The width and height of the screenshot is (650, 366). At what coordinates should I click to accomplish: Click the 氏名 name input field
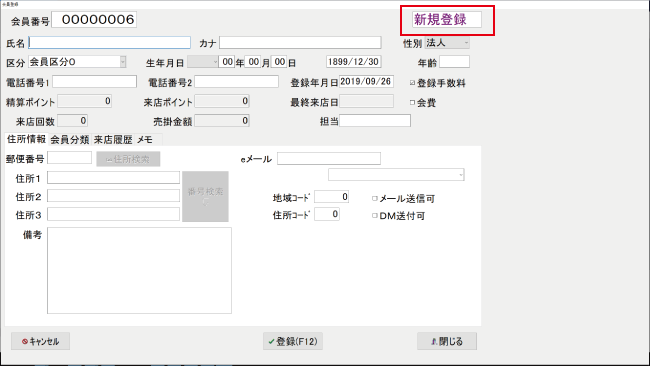pos(109,43)
